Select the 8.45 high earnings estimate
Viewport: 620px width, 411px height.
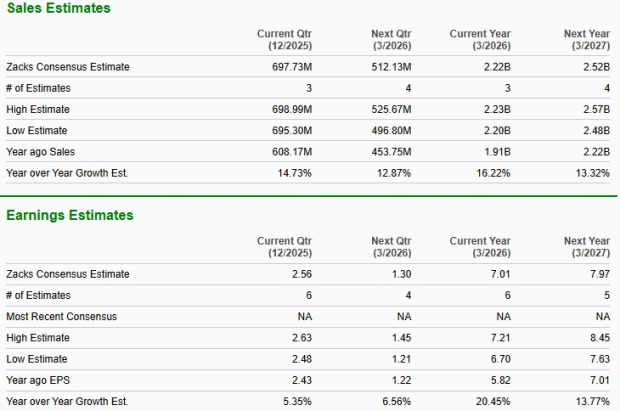(600, 338)
